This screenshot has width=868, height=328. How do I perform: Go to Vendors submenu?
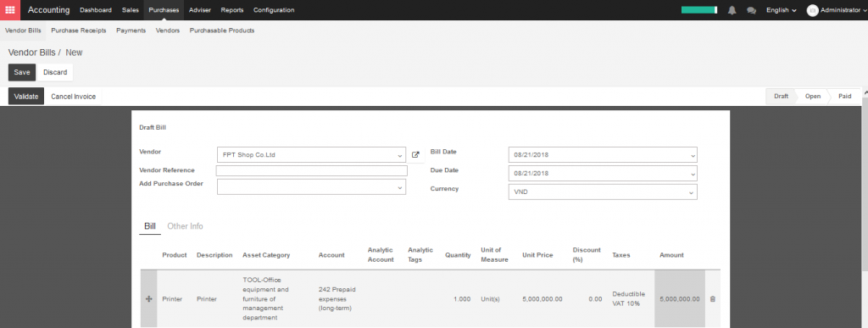(168, 31)
